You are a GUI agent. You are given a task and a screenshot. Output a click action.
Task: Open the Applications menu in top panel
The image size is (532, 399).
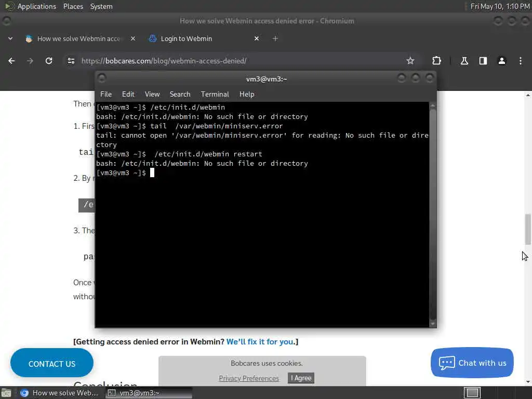[37, 6]
